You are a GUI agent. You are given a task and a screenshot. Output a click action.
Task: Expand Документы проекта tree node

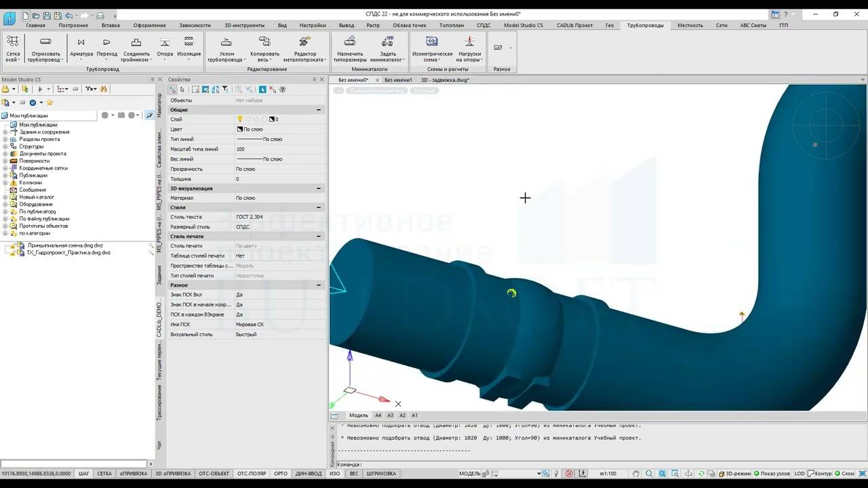click(5, 154)
